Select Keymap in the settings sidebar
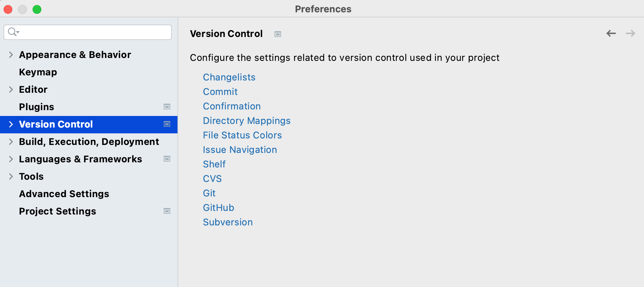Image resolution: width=644 pixels, height=287 pixels. [x=38, y=72]
